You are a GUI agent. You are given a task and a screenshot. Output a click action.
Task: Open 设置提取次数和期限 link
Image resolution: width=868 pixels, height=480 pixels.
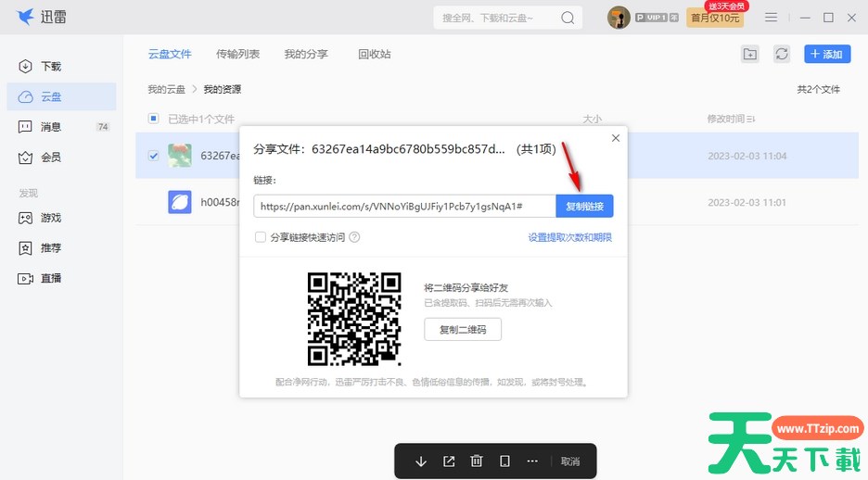tap(569, 237)
